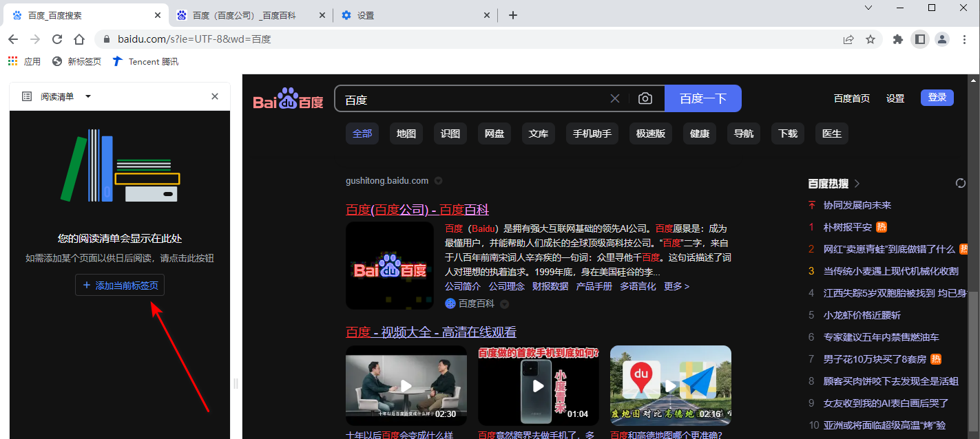Open hot search 朴树报平安
Image resolution: width=980 pixels, height=439 pixels.
pos(848,227)
